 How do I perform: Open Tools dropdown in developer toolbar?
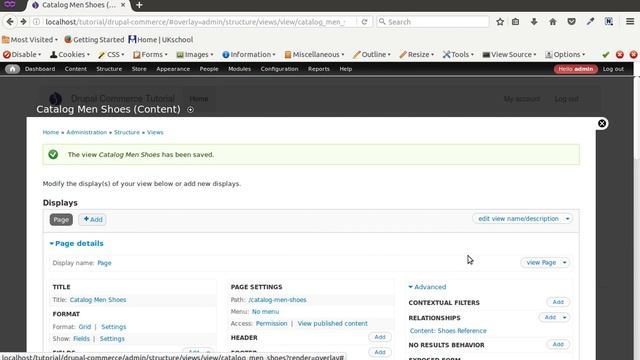click(458, 54)
